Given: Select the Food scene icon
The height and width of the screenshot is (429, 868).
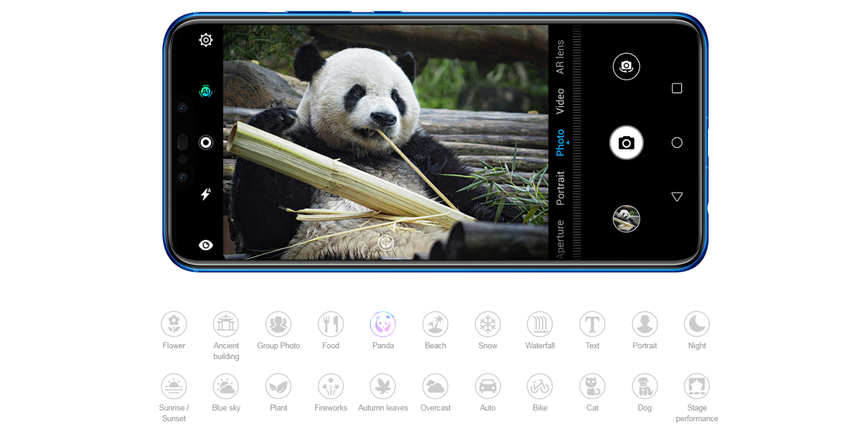Looking at the screenshot, I should pos(331,324).
